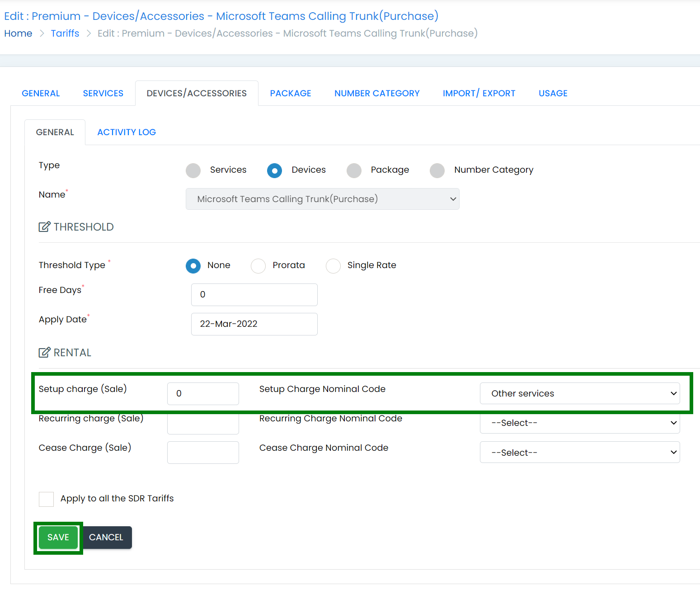The image size is (700, 590).
Task: Switch to the PACKAGE tab
Action: pos(291,93)
